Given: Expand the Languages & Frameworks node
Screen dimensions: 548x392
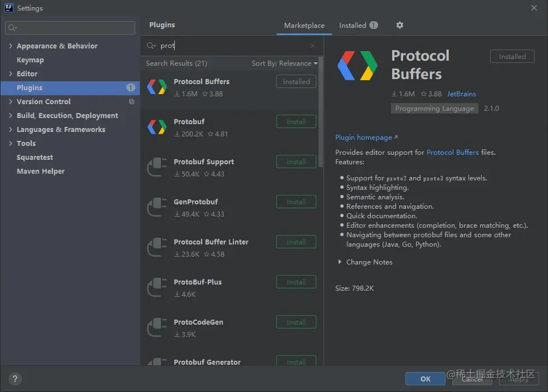Looking at the screenshot, I should (11, 130).
